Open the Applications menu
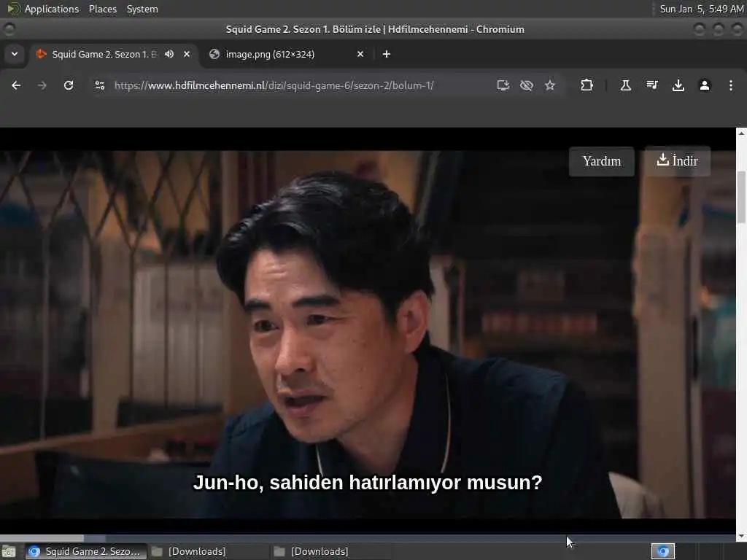The height and width of the screenshot is (560, 747). [x=52, y=9]
